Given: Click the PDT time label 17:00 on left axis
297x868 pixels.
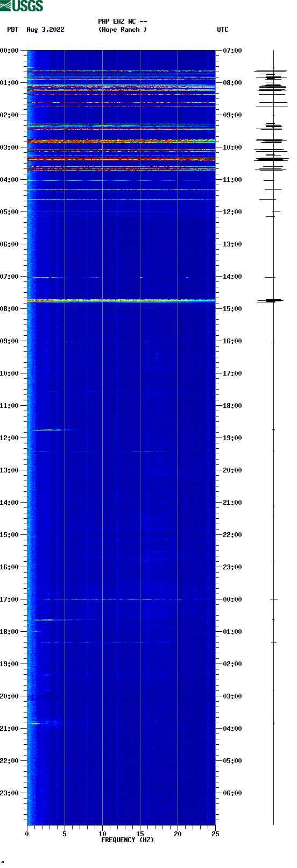Looking at the screenshot, I should click(x=10, y=599).
